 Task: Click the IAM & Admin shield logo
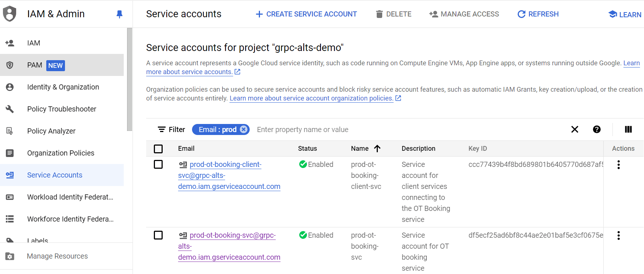click(x=10, y=14)
